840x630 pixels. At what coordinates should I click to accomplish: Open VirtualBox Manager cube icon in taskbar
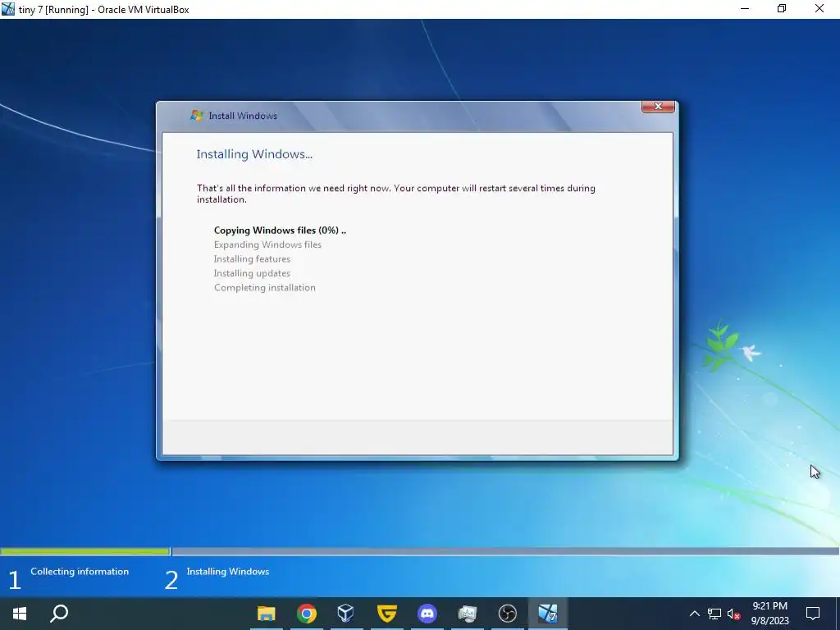point(346,614)
